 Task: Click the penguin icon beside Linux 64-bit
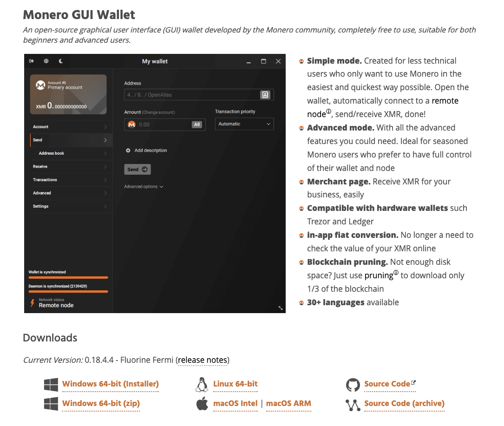(x=201, y=385)
